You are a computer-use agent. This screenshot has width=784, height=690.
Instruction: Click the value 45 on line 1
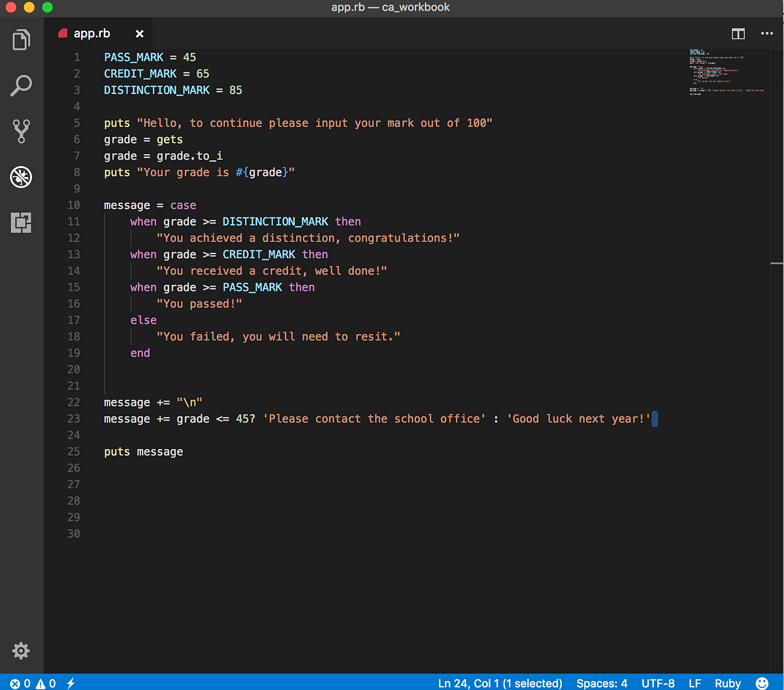tap(189, 57)
